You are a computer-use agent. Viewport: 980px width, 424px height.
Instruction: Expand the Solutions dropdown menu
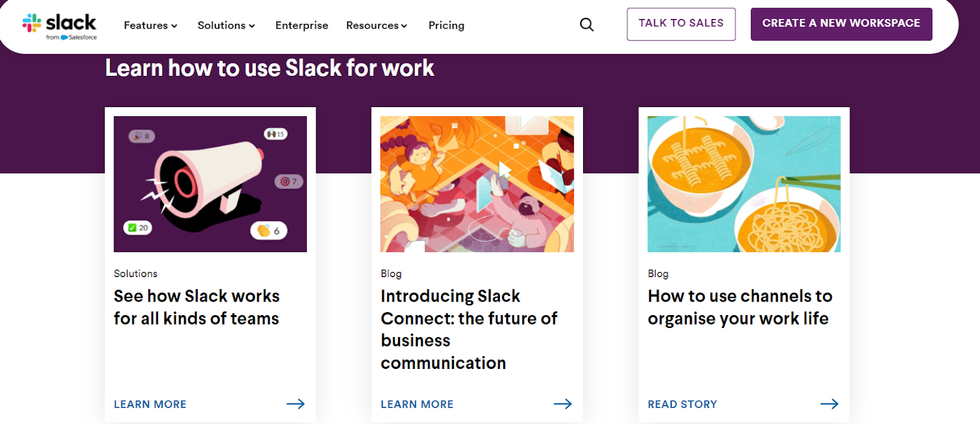(x=226, y=26)
